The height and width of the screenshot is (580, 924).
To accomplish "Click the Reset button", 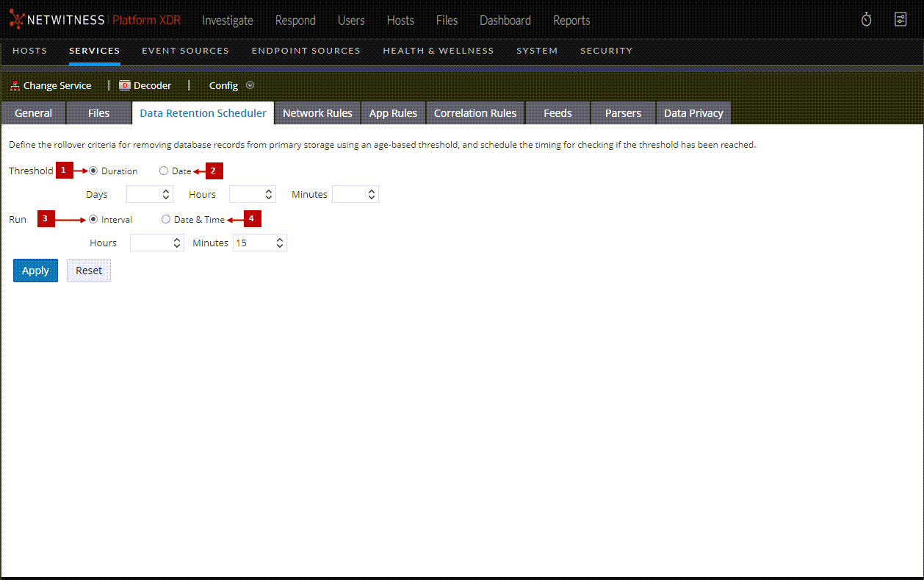I will pyautogui.click(x=88, y=270).
